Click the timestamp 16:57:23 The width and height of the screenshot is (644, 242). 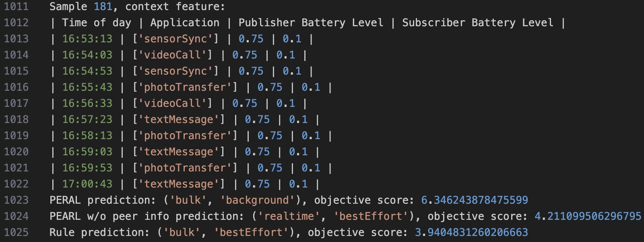pos(87,119)
